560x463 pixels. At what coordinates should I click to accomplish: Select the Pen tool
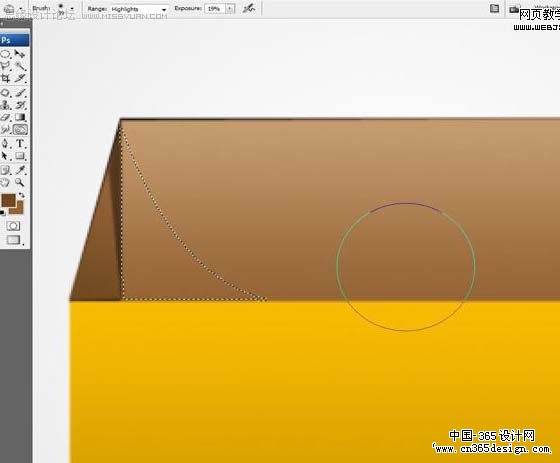pyautogui.click(x=5, y=144)
